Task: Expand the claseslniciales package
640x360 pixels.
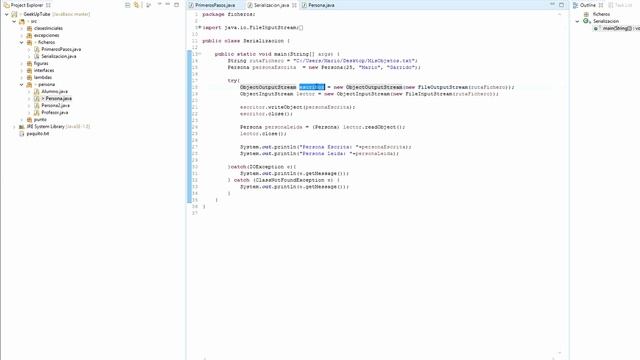Action: pyautogui.click(x=22, y=29)
